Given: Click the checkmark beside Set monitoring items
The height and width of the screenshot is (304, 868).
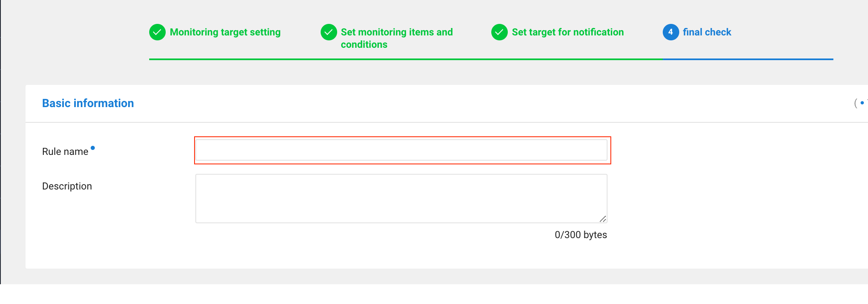Looking at the screenshot, I should (x=329, y=32).
